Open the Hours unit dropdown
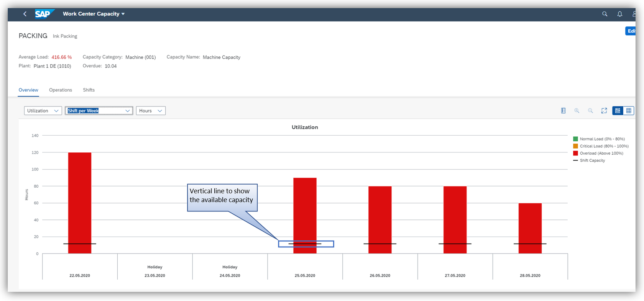Viewport: 644px width, 301px height. [x=151, y=111]
